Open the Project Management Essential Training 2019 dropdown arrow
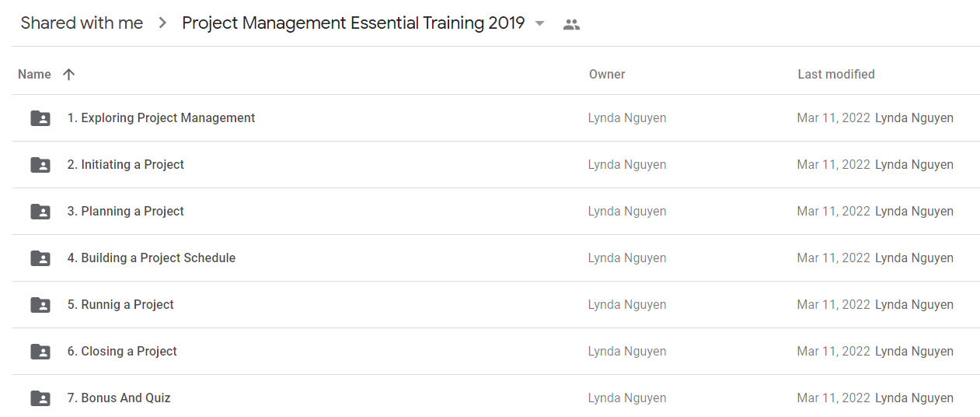The image size is (980, 417). click(540, 23)
